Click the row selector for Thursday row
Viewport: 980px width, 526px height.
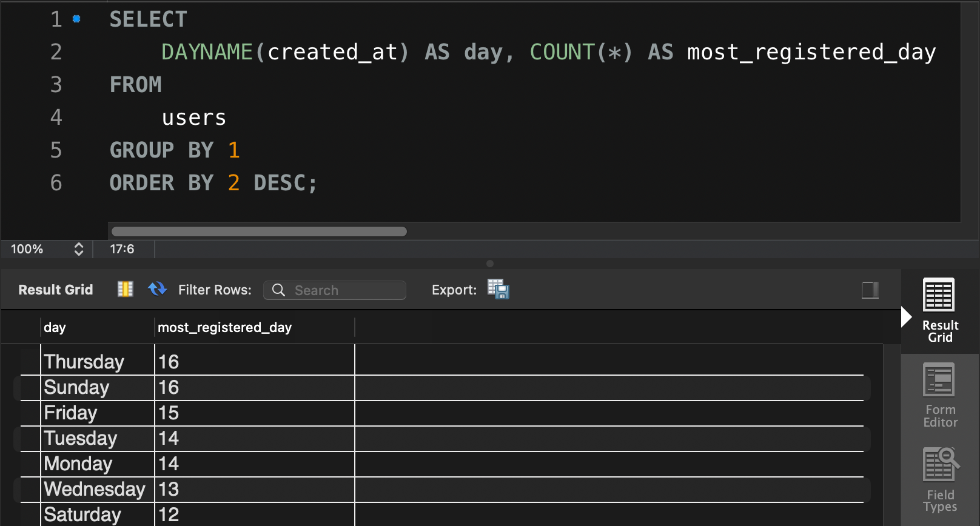click(x=30, y=362)
